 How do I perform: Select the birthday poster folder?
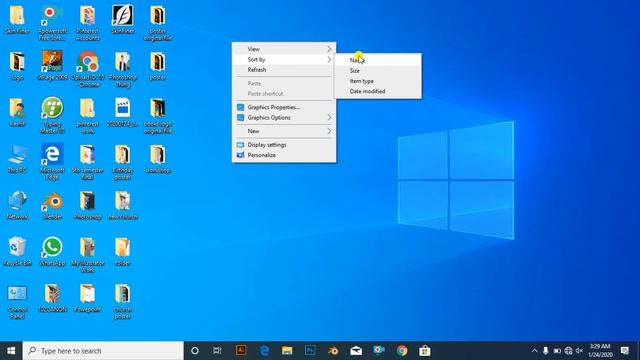point(122,162)
